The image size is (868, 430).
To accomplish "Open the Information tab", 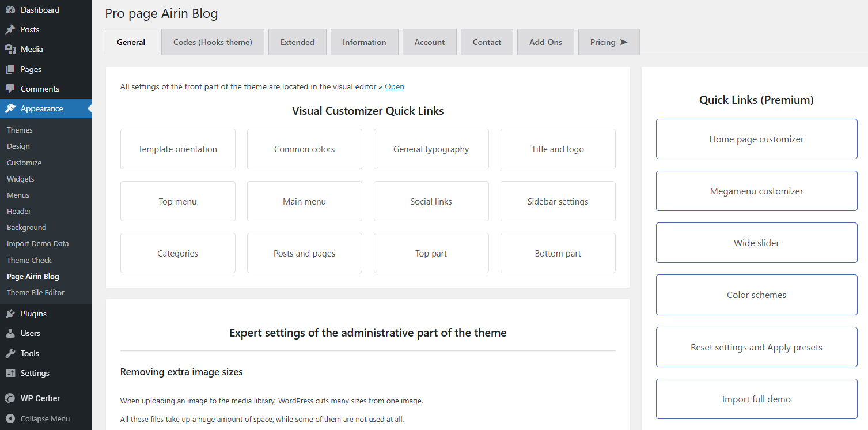I will (x=365, y=42).
